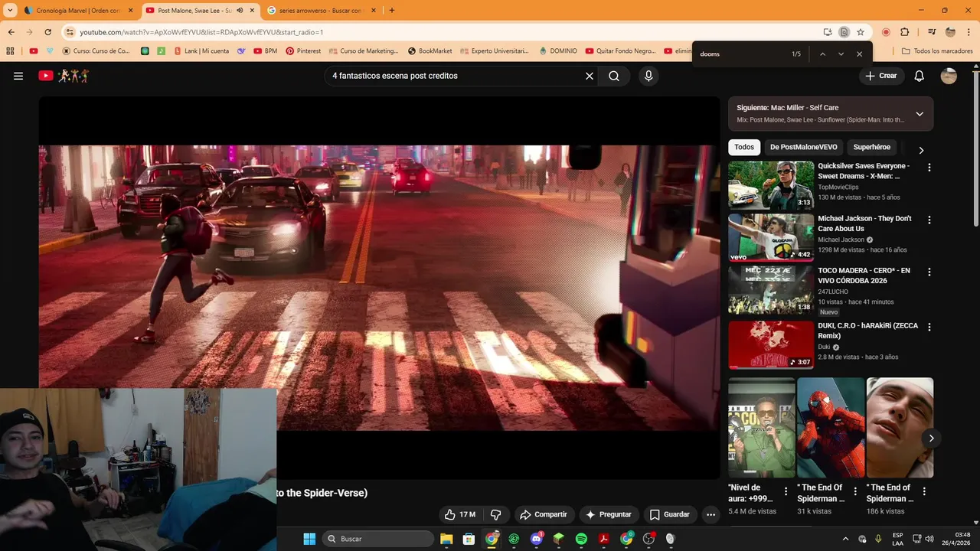Show hidden system tray icons
Viewport: 980px width, 551px height.
coord(845,539)
